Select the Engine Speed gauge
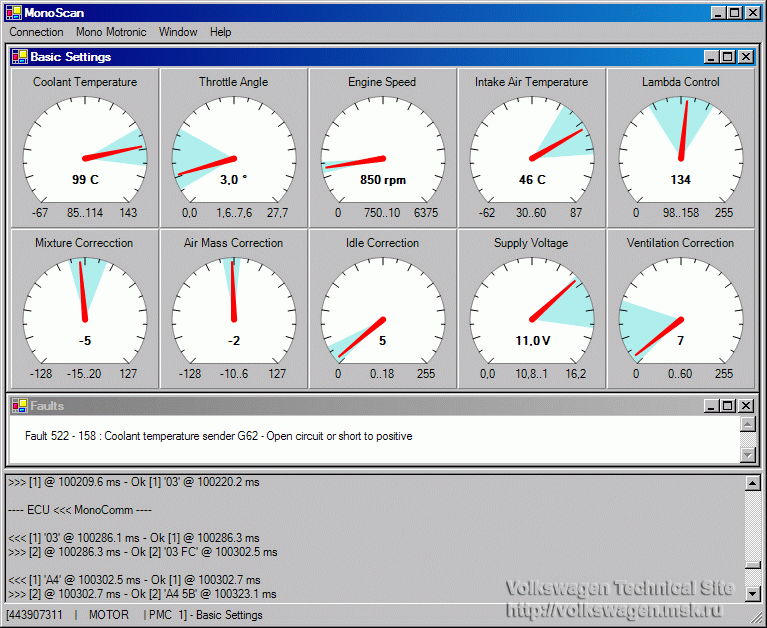Screen dimensions: 767x628 click(382, 146)
